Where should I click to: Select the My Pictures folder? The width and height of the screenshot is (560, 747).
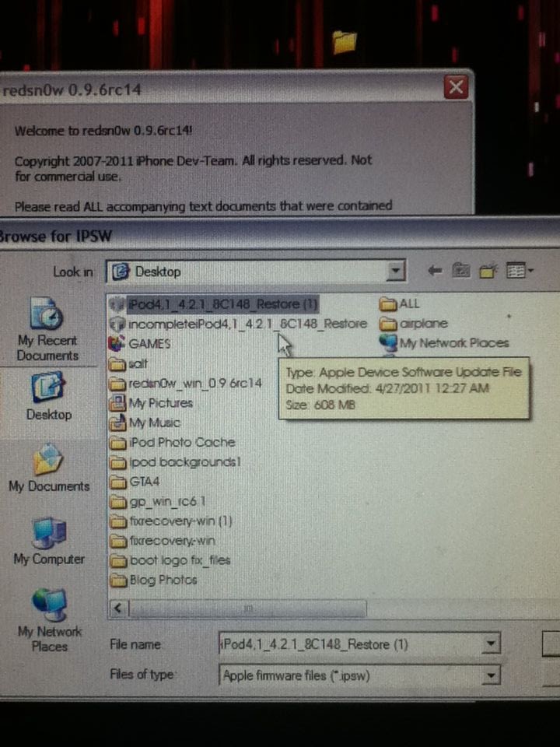[x=152, y=404]
